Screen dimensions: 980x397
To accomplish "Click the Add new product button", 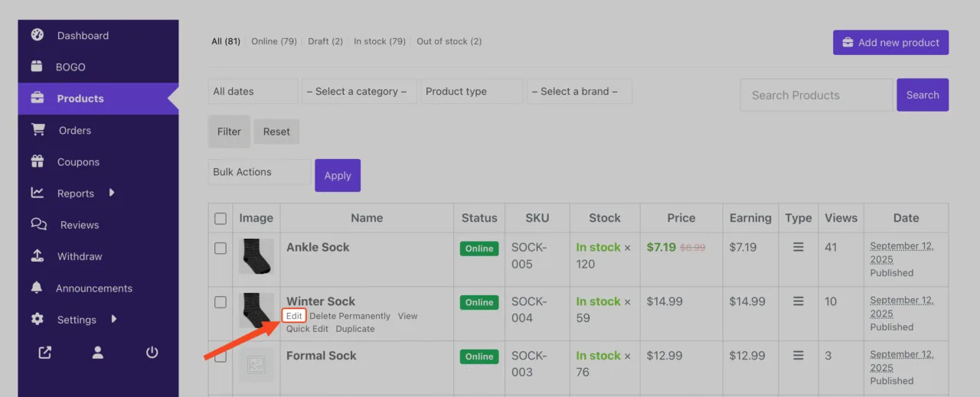I will (890, 43).
